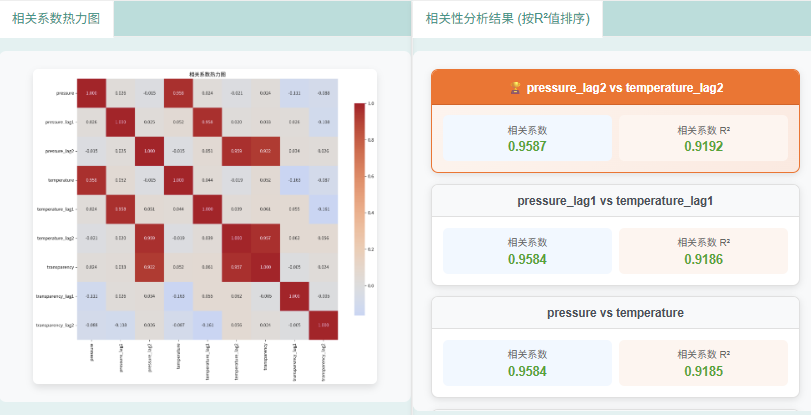Click the diagonal cell for transparency_lag1 on the heatmap
This screenshot has height=415, width=811.
(294, 296)
